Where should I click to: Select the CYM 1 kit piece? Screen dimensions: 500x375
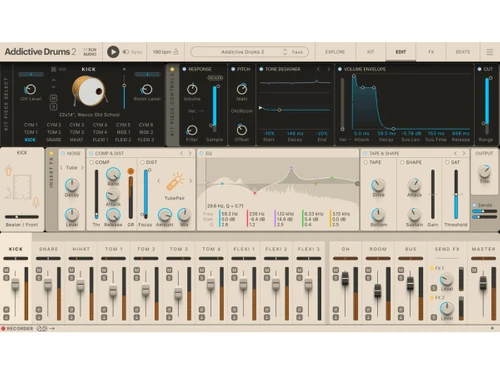(31, 125)
